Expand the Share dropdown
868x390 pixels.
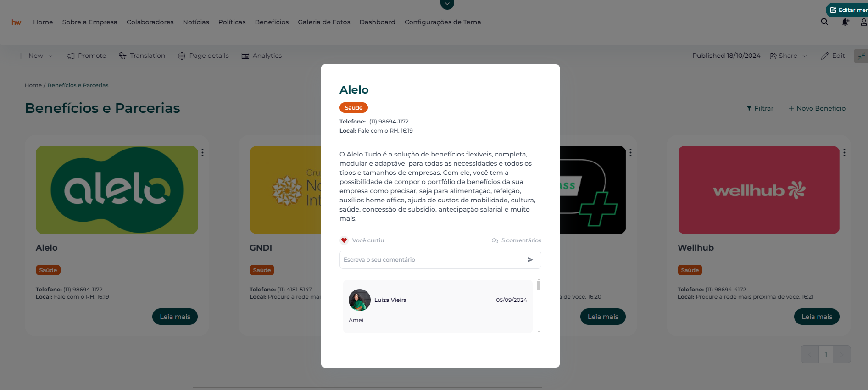pos(788,56)
